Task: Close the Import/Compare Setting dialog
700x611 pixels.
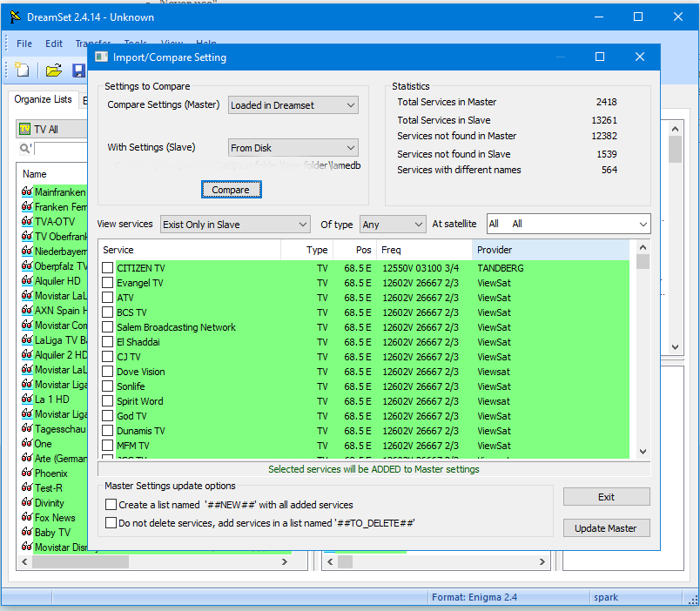Action: [640, 57]
